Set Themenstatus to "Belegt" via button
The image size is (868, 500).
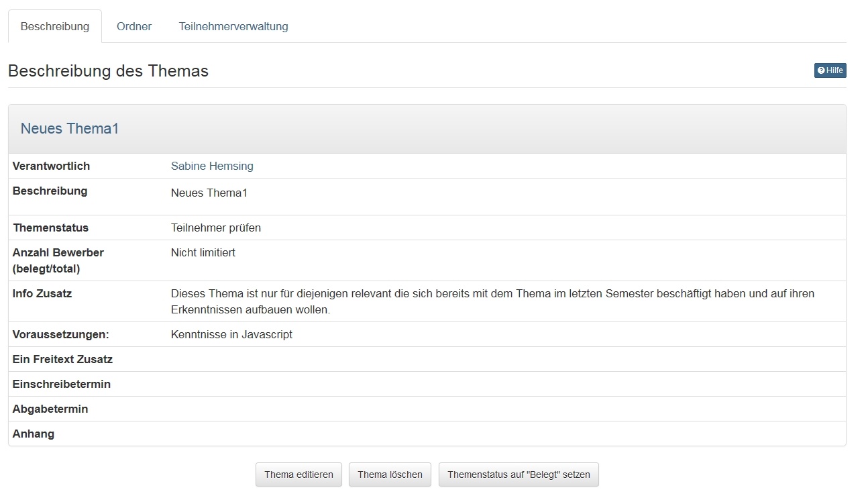click(x=519, y=474)
